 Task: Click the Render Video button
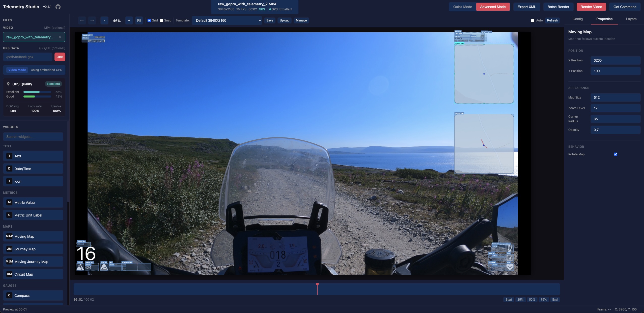[591, 7]
